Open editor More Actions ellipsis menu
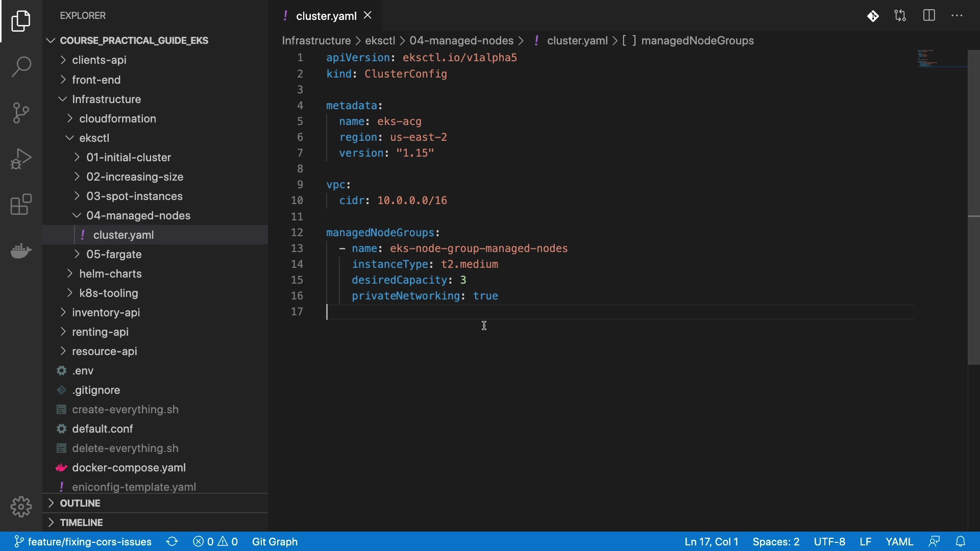This screenshot has width=980, height=551. (x=957, y=16)
